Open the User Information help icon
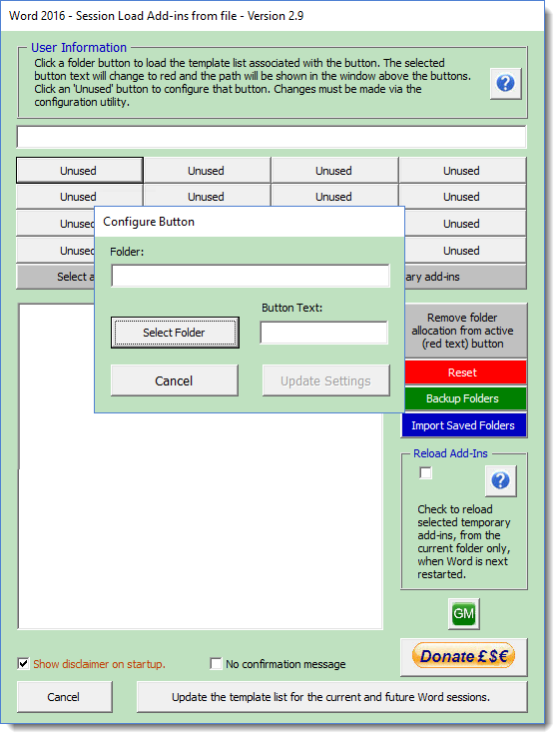Screen dimensions: 560x739 point(505,84)
